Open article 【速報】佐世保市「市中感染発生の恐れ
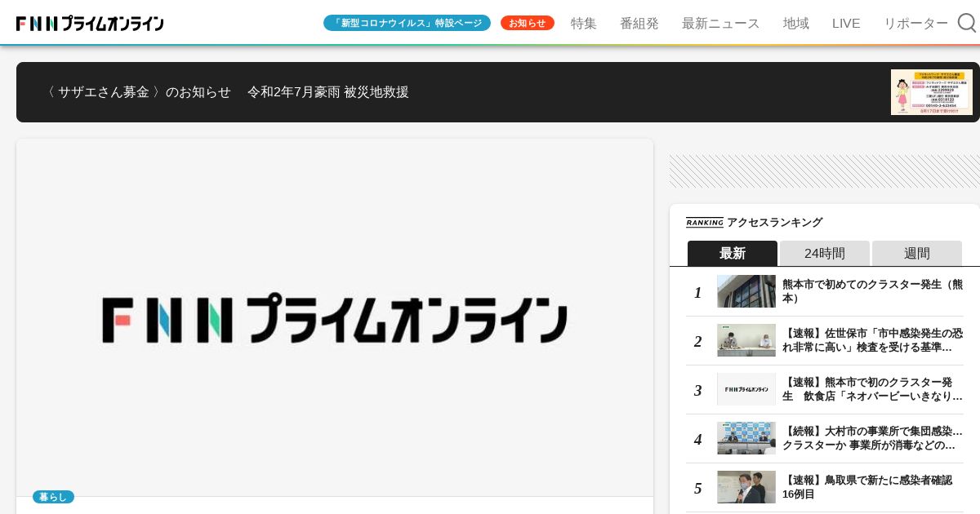 tap(872, 340)
